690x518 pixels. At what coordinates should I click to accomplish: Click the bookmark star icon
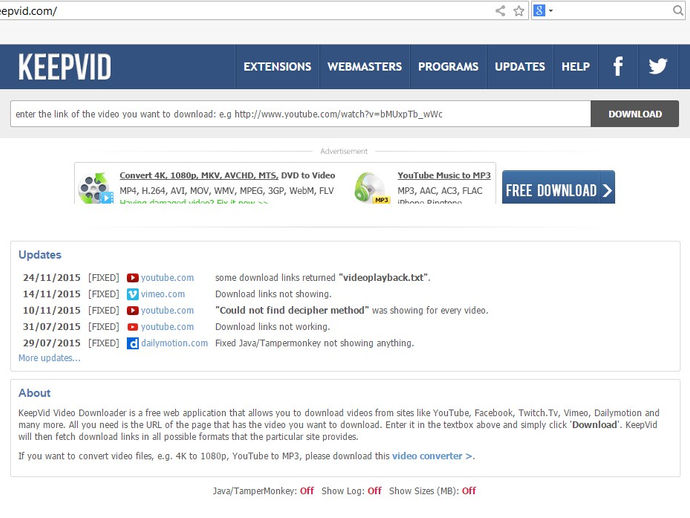tap(519, 11)
